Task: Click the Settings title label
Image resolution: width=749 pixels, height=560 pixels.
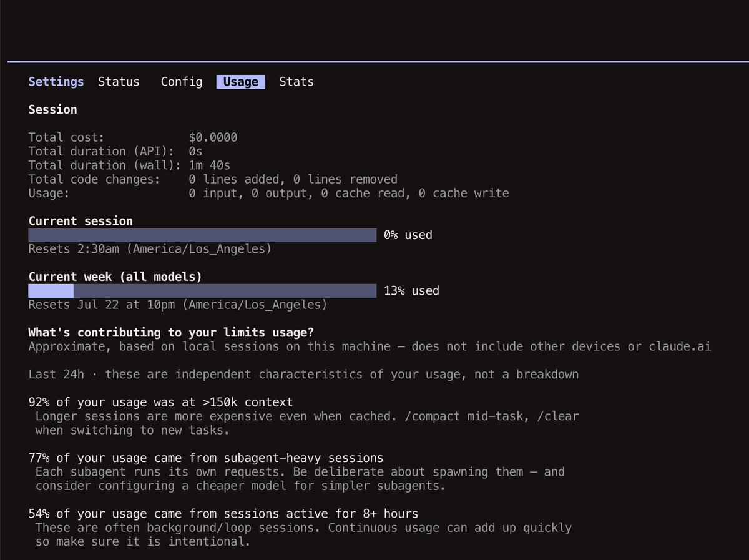Action: (56, 82)
